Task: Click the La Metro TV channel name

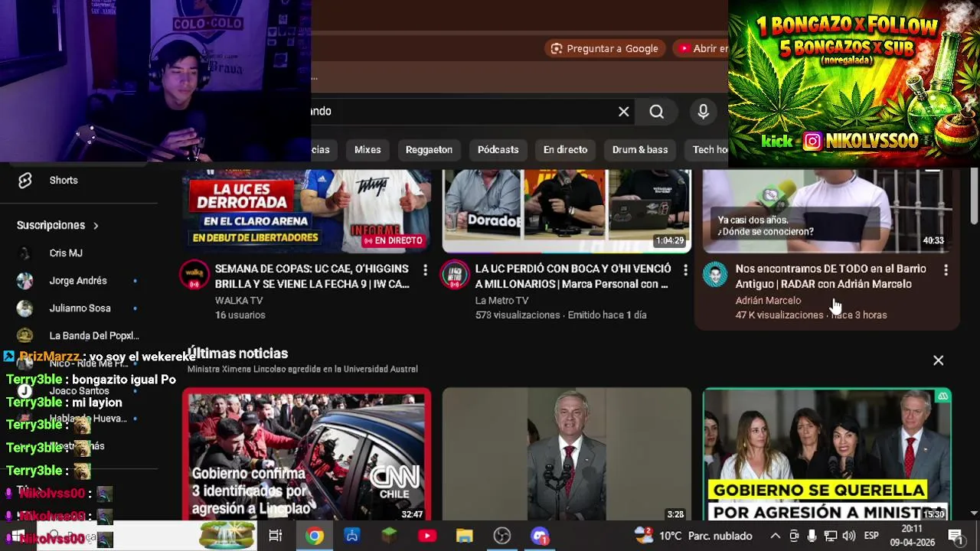Action: tap(501, 301)
